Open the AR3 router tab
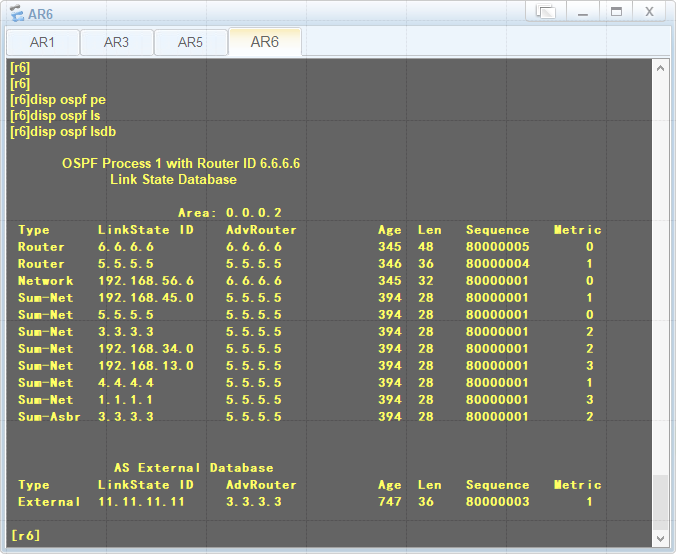This screenshot has width=676, height=554. pos(116,42)
